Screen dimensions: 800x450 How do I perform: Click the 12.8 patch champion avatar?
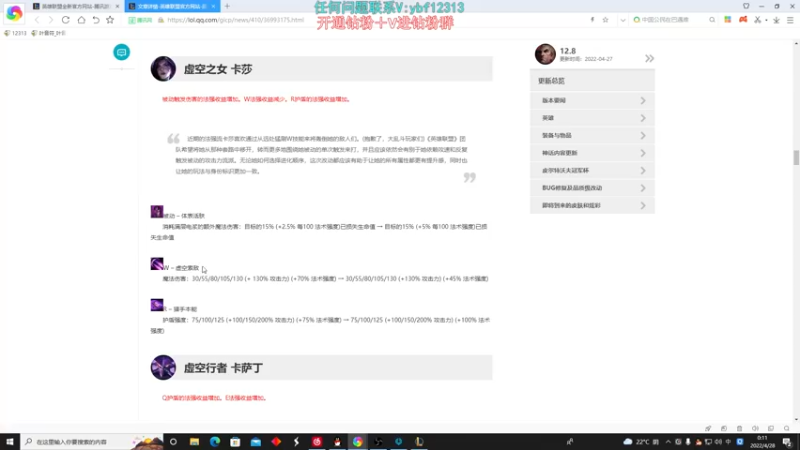pyautogui.click(x=545, y=54)
